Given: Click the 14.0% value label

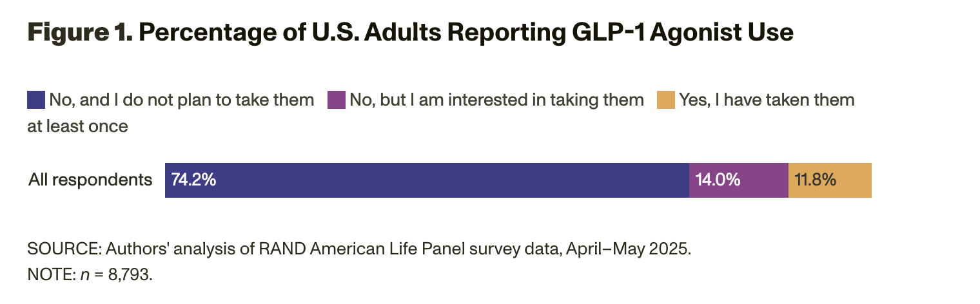Looking at the screenshot, I should pos(718,180).
